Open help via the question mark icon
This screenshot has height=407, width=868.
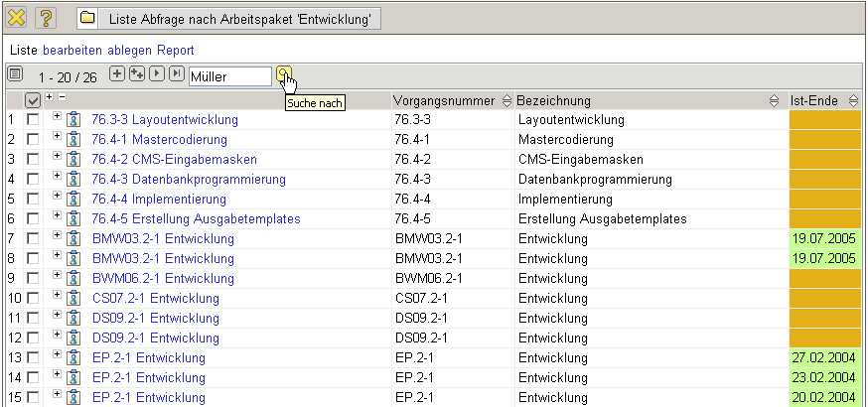[47, 18]
